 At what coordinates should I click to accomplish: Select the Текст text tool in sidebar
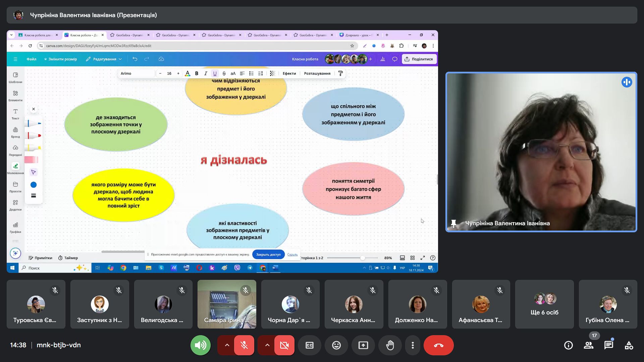15,114
